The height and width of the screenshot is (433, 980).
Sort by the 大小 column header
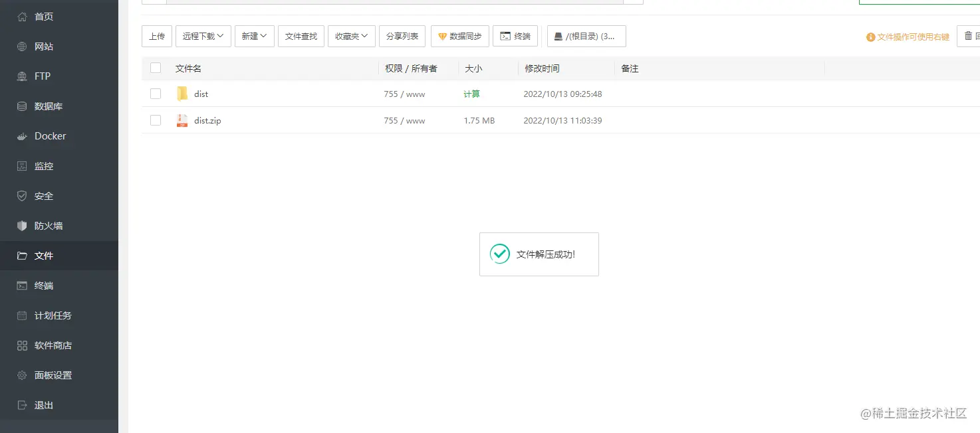tap(473, 68)
